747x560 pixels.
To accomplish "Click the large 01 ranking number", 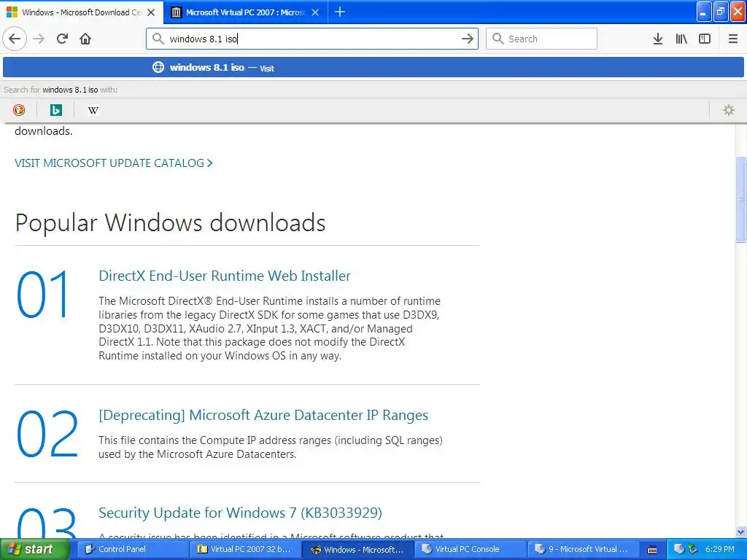I will [43, 294].
